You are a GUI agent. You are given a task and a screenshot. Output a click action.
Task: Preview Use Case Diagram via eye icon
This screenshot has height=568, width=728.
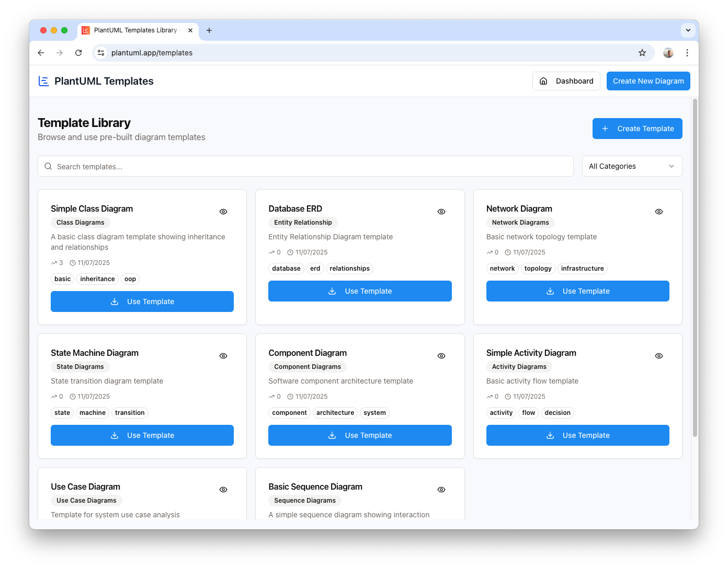pyautogui.click(x=223, y=490)
